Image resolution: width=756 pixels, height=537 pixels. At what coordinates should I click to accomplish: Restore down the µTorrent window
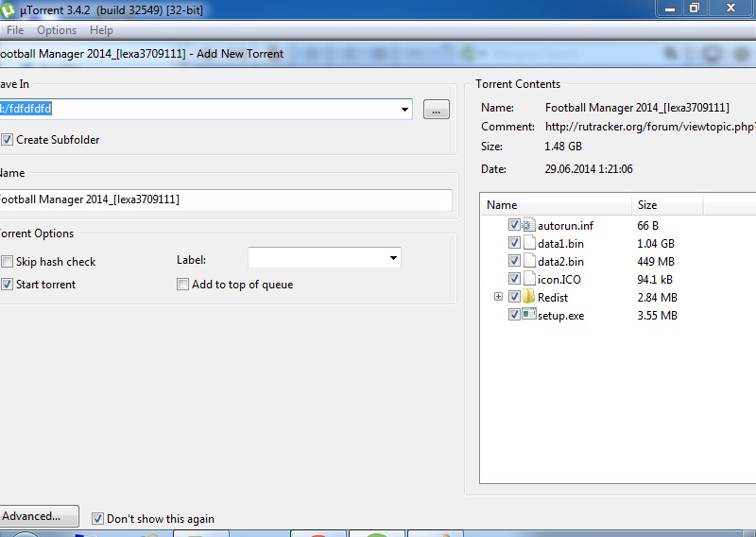click(695, 8)
